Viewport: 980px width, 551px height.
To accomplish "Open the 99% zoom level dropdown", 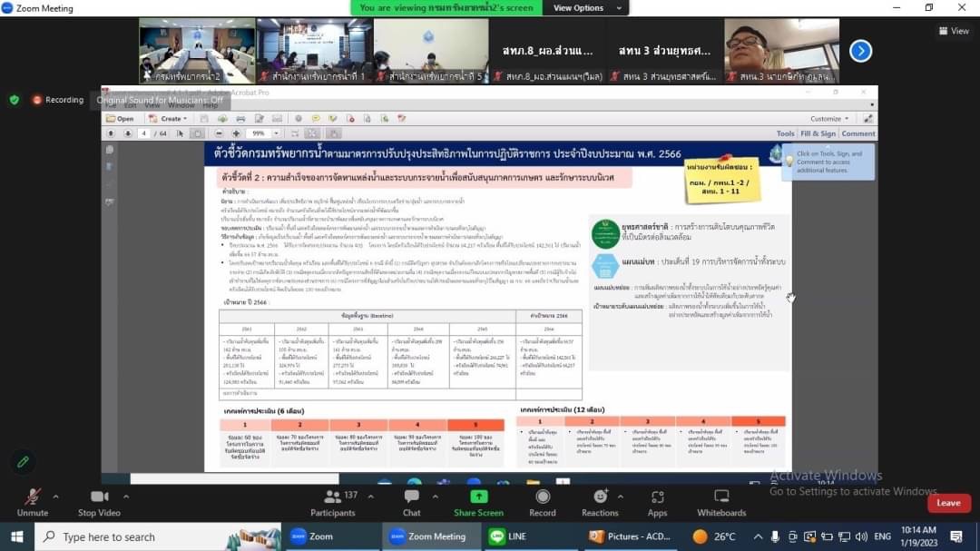I will [276, 133].
